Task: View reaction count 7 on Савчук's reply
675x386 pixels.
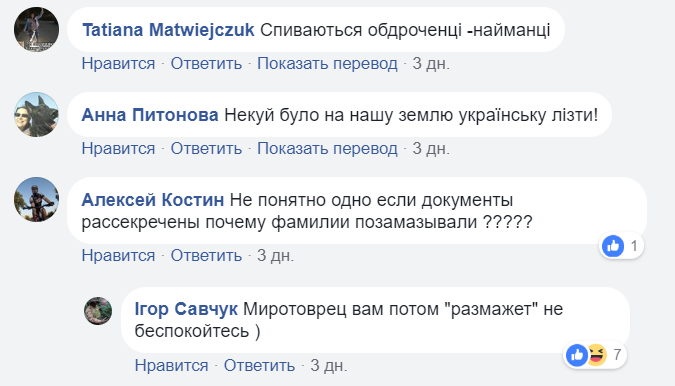Action: [617, 355]
